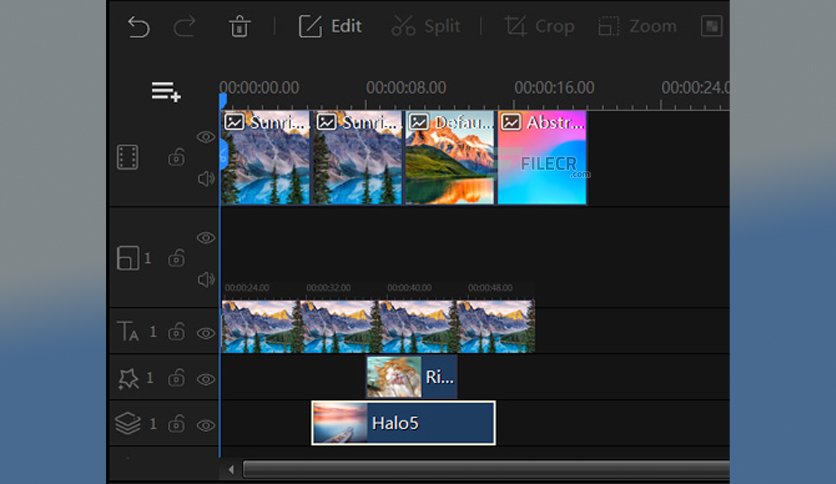Select the Abstr... gradient clip

coord(542,157)
